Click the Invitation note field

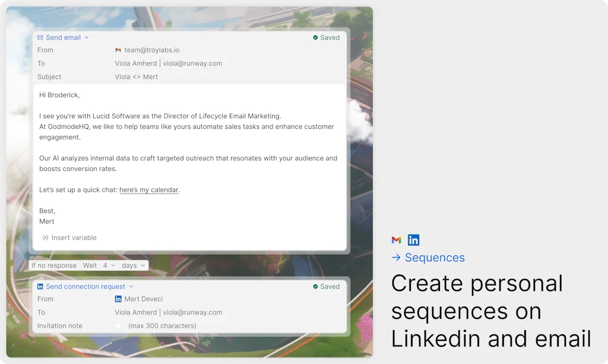161,325
